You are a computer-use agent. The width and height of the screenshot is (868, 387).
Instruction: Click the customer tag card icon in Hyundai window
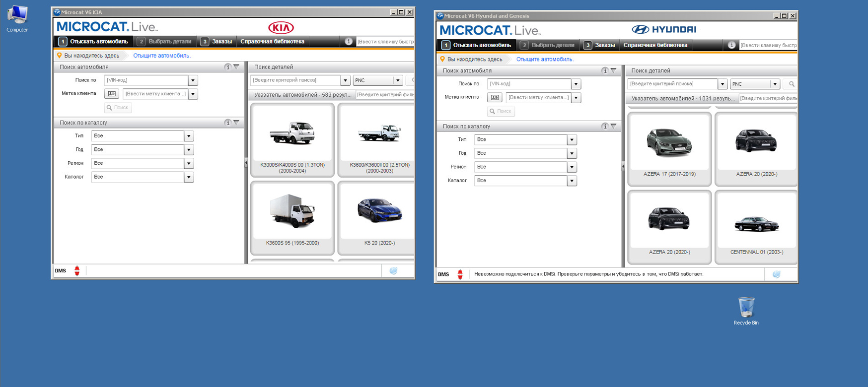(495, 98)
